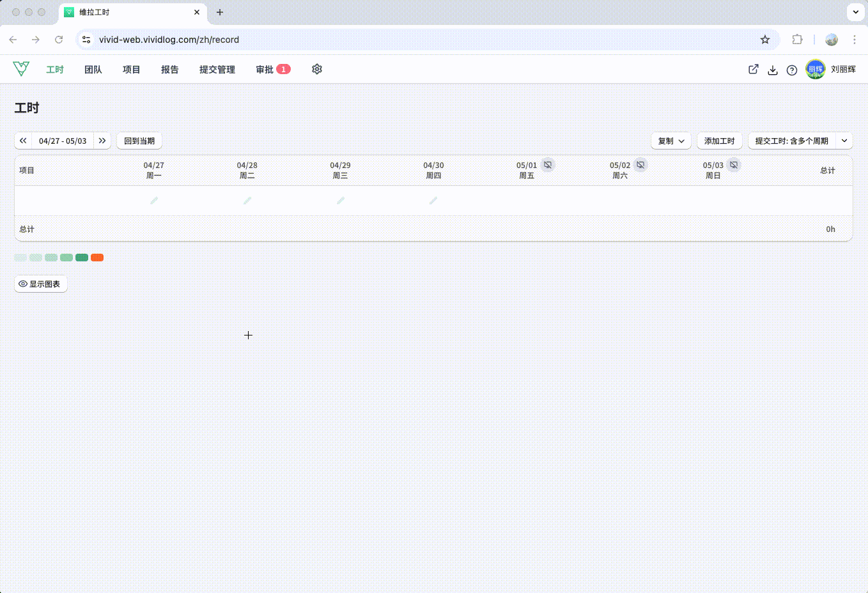This screenshot has width=868, height=593.
Task: Expand the 复制 dropdown
Action: tap(671, 141)
